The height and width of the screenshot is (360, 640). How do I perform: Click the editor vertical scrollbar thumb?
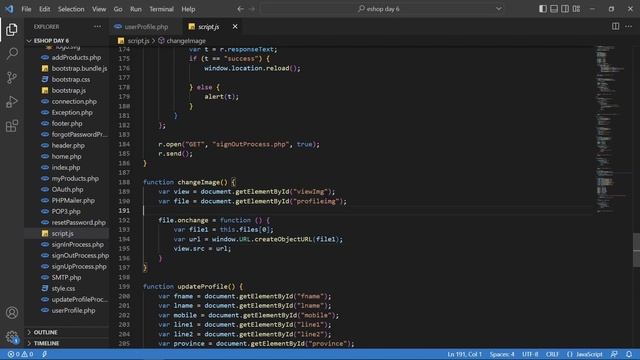(x=636, y=250)
